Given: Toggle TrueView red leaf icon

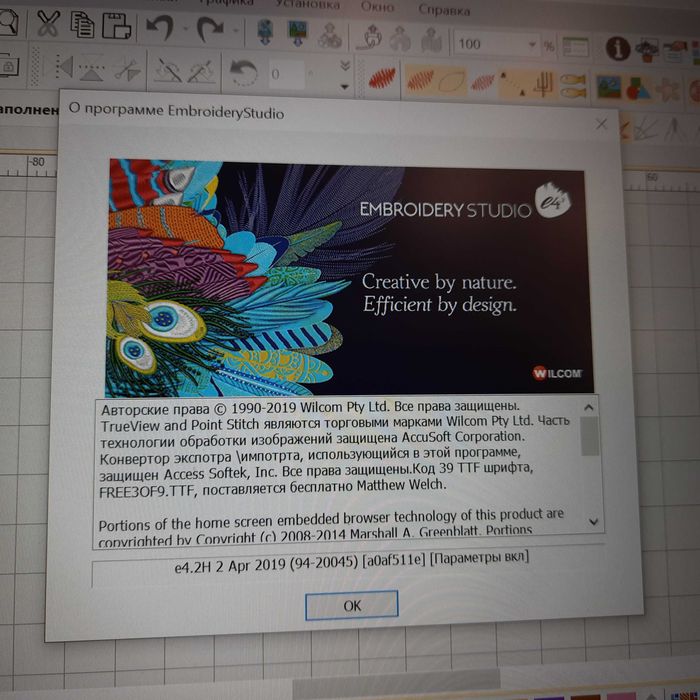Looking at the screenshot, I should point(382,77).
